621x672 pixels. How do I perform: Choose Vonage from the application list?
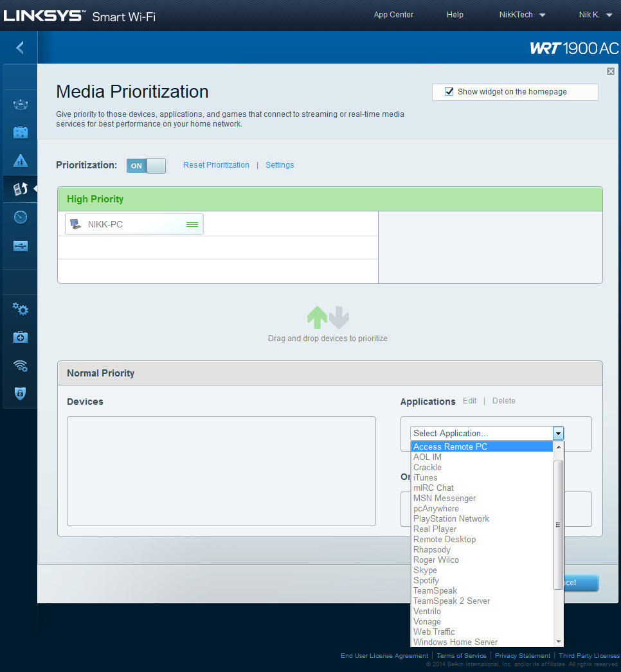(482, 621)
